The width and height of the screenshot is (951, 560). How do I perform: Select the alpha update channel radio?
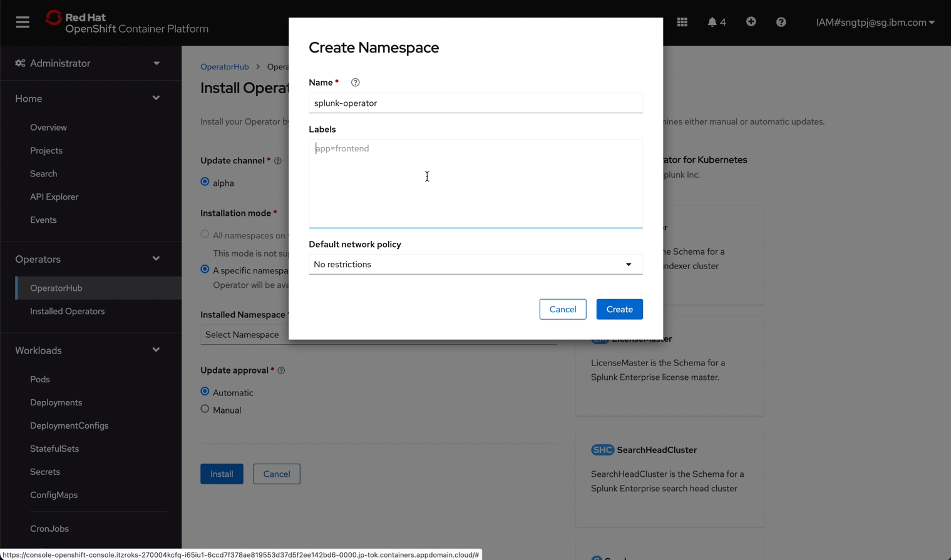click(x=205, y=182)
